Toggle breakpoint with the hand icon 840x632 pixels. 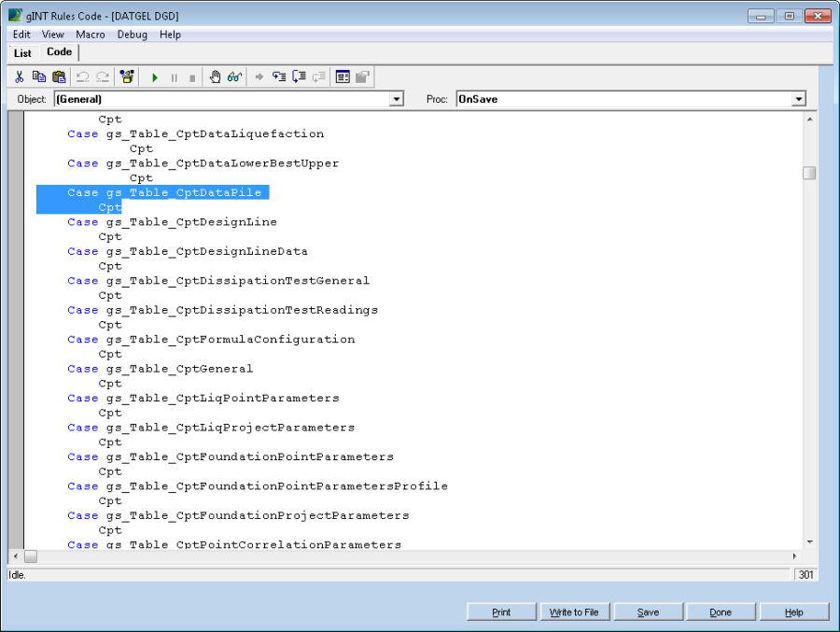point(215,77)
